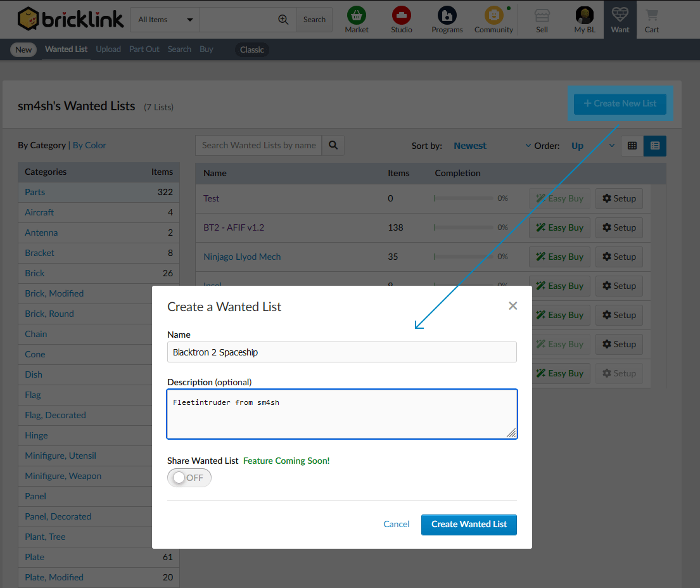The width and height of the screenshot is (700, 588).
Task: Select Chain category
Action: [x=35, y=334]
